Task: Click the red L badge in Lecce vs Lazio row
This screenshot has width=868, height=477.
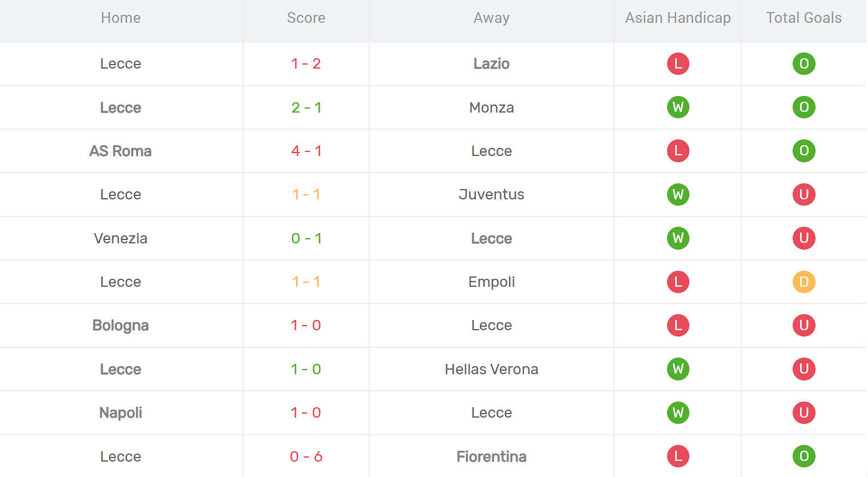Action: tap(678, 63)
